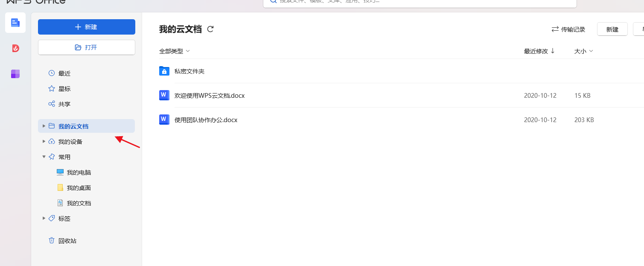The image size is (644, 266).
Task: Click the document icon beside 我的文档
Action: tap(60, 203)
